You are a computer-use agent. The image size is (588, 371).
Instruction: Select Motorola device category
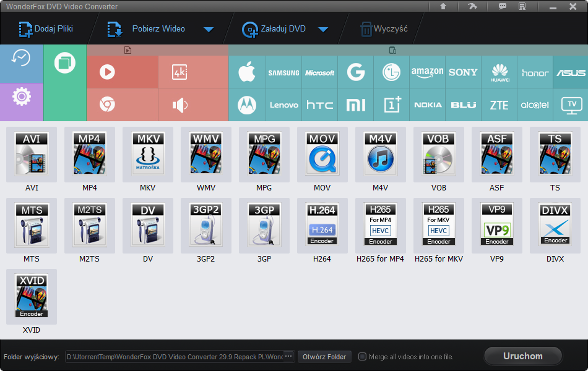(x=247, y=105)
